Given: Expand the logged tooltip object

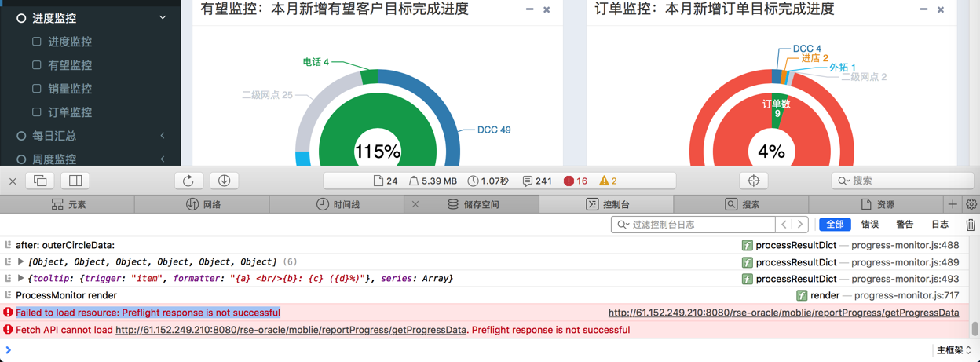Looking at the screenshot, I should (x=20, y=278).
